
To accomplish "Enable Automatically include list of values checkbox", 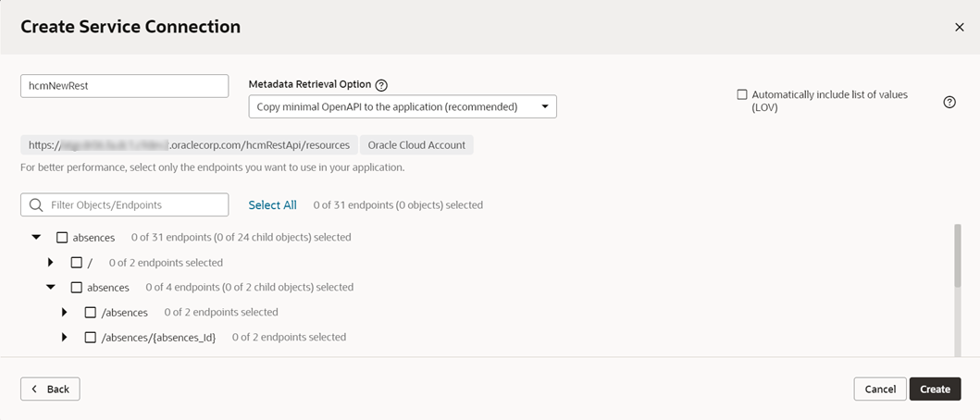I will point(742,94).
